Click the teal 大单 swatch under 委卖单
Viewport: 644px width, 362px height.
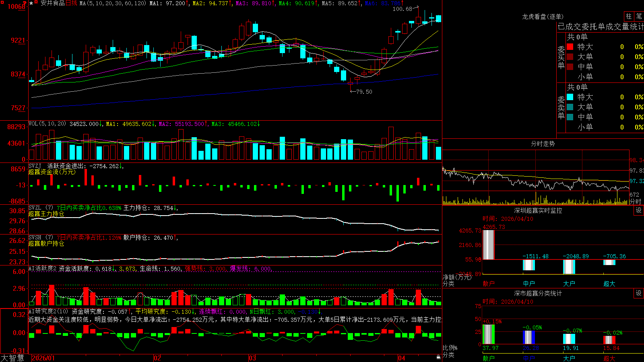[x=570, y=107]
